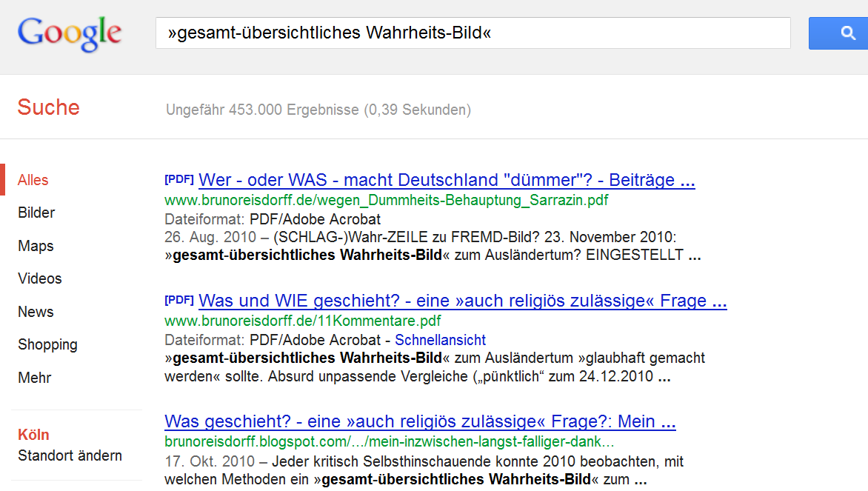Image resolution: width=868 pixels, height=491 pixels.
Task: Click Standort ändern link
Action: pos(70,455)
